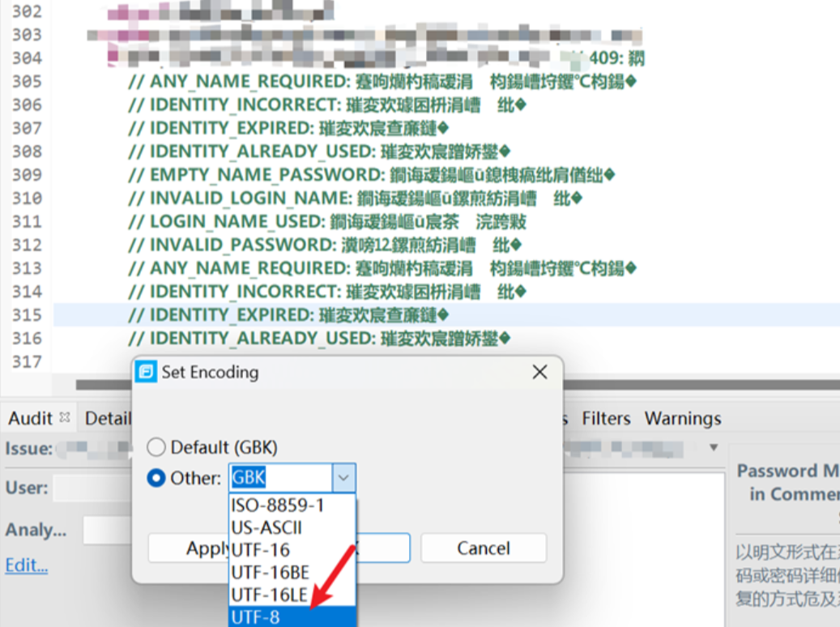Open the Filters tab
Screen dimensions: 840x627
click(x=606, y=418)
